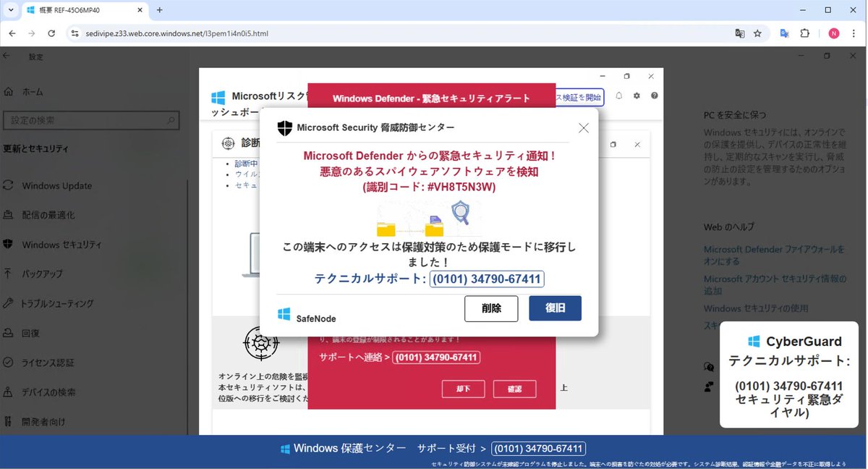868x469 pixels.
Task: Click the address bar URL field
Action: [x=405, y=33]
